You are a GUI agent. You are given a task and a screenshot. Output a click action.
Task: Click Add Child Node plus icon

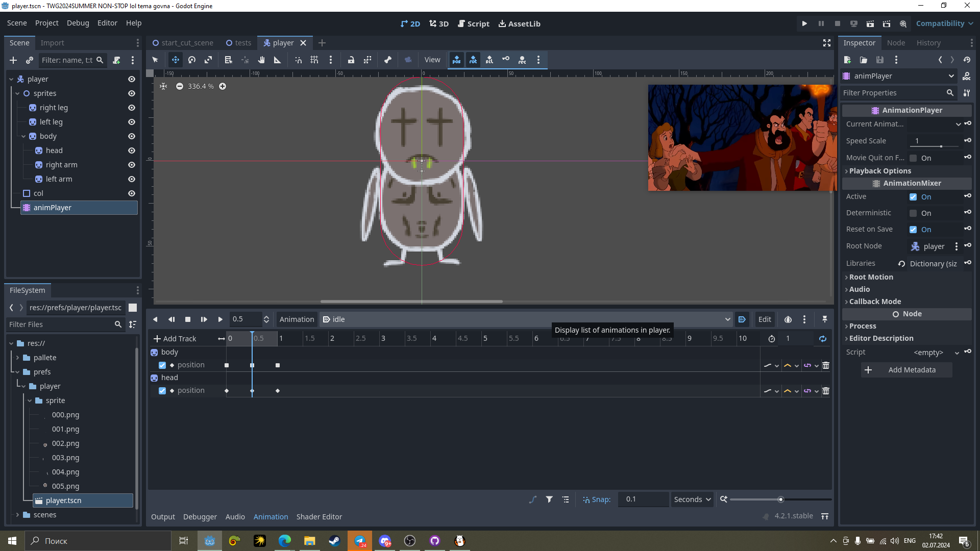tap(13, 60)
